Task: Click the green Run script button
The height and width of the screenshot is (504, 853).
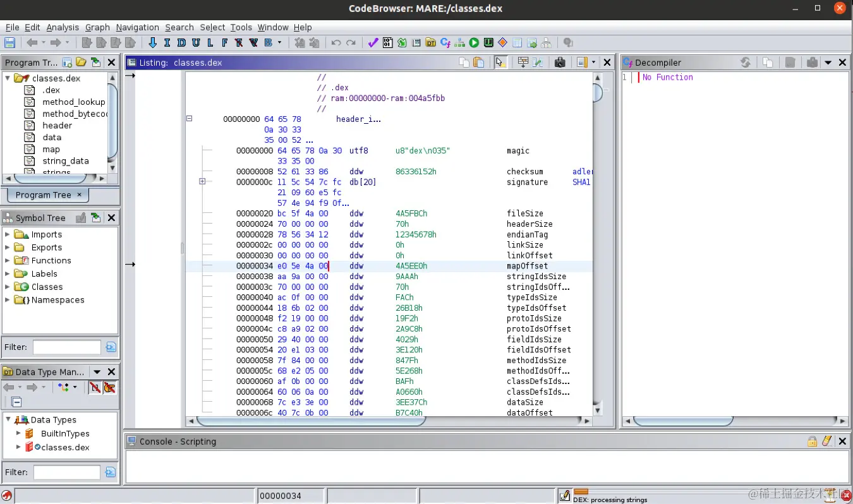Action: (474, 43)
